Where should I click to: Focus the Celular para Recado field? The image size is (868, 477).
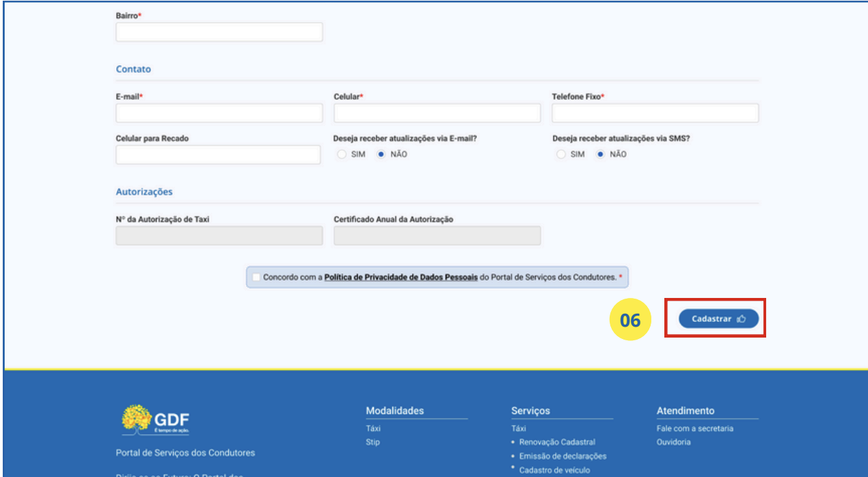[x=218, y=155]
